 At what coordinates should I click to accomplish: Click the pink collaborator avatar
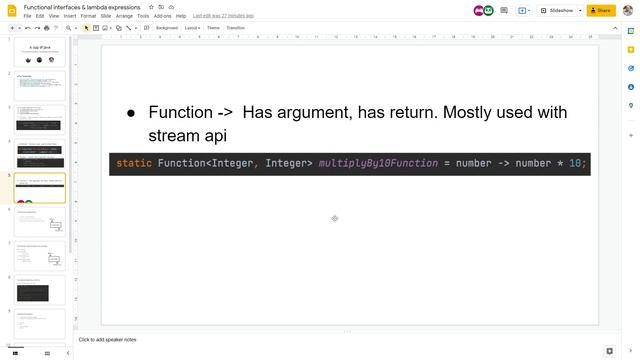[478, 11]
